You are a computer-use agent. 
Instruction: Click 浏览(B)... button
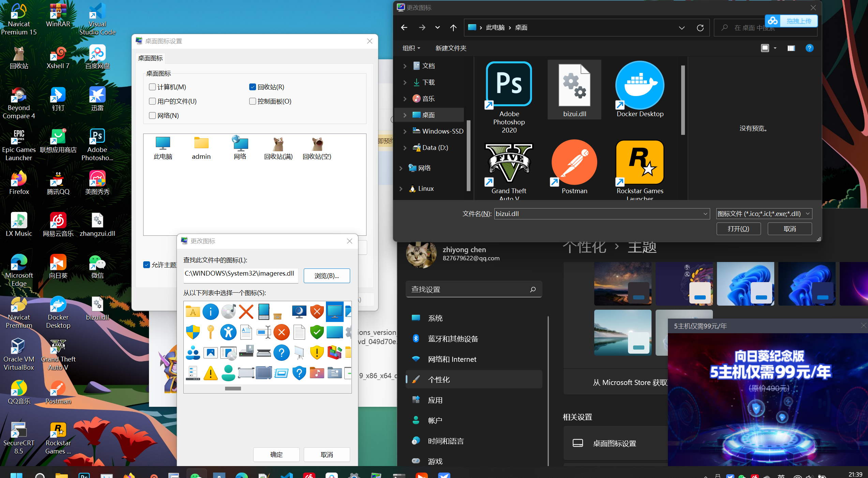click(327, 276)
